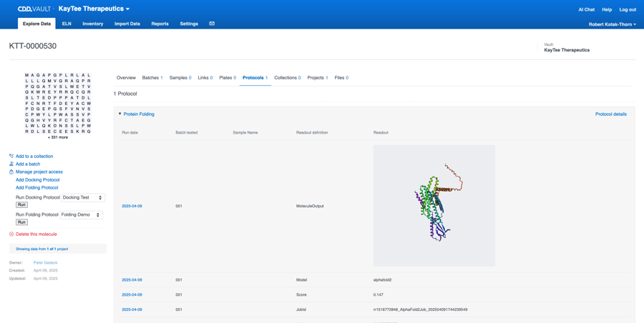Click the red Delete this molecule icon
Screen dimensions: 644x323
(x=11, y=234)
